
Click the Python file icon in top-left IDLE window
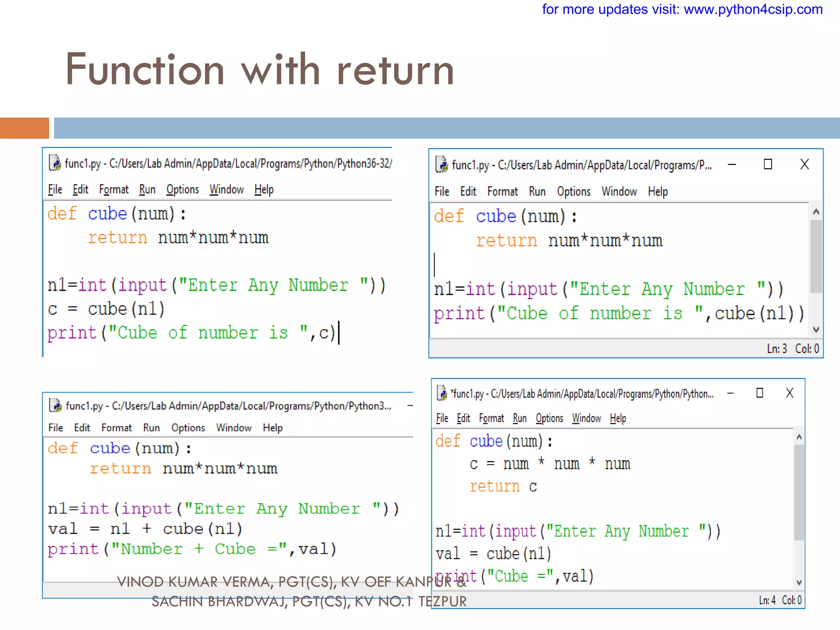55,163
